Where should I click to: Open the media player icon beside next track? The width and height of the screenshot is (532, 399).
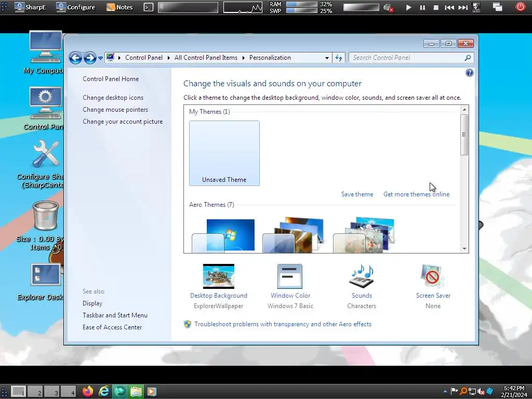coord(476,7)
